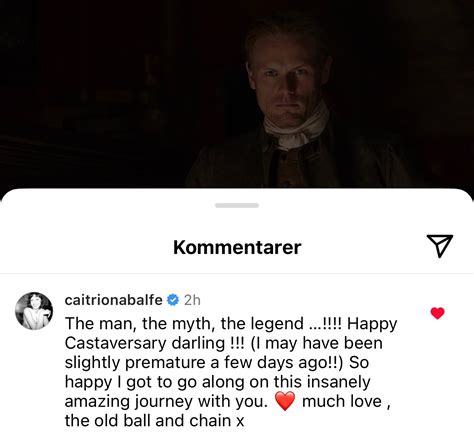Screen dimensions: 474x438
Task: Click the blue verified badge
Action: point(173,300)
